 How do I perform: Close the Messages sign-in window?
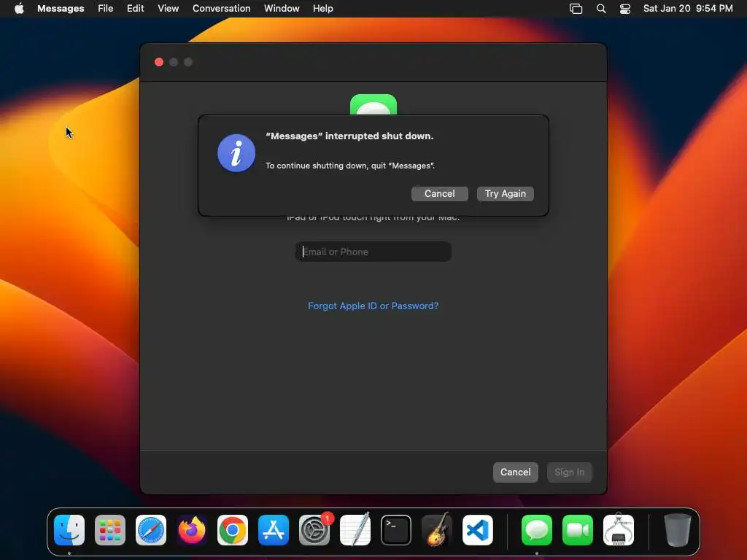(x=159, y=62)
